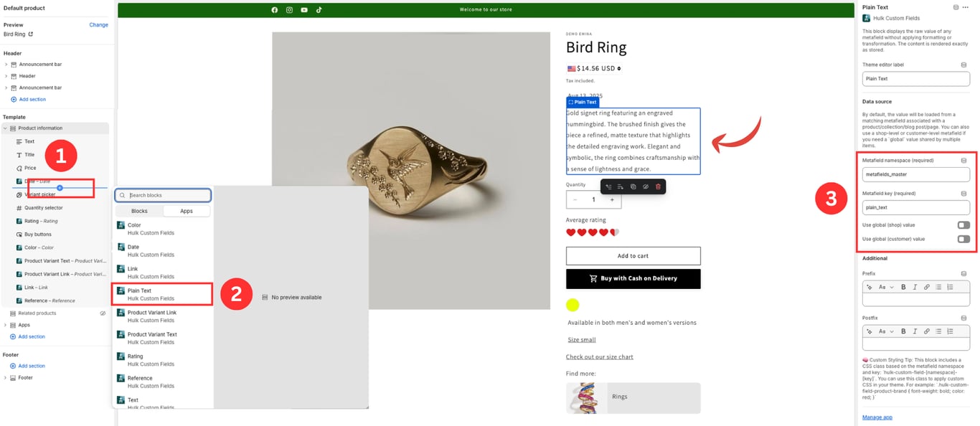Image resolution: width=980 pixels, height=426 pixels.
Task: Click the Italic icon in Postfix editor
Action: (x=915, y=331)
